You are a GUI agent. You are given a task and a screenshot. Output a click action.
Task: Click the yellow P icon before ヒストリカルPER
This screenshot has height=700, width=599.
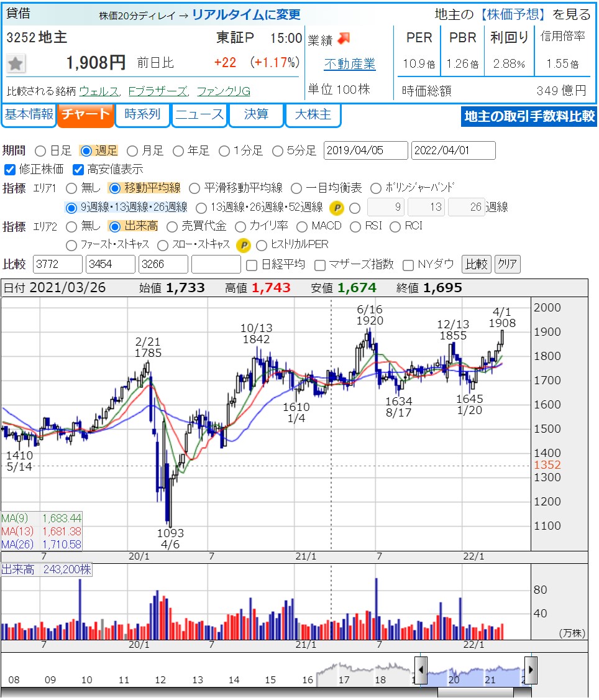(x=244, y=246)
